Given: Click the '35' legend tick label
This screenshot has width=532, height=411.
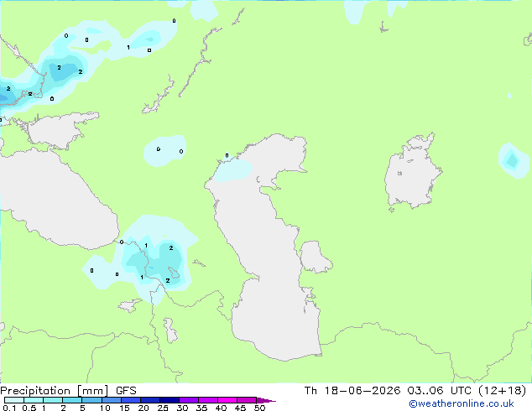Looking at the screenshot, I should [x=201, y=408].
